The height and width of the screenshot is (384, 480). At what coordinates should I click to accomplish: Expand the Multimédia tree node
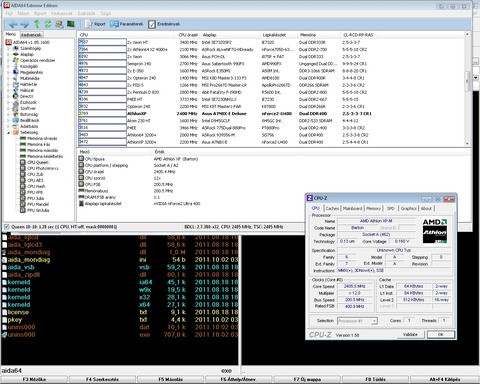[x=8, y=78]
